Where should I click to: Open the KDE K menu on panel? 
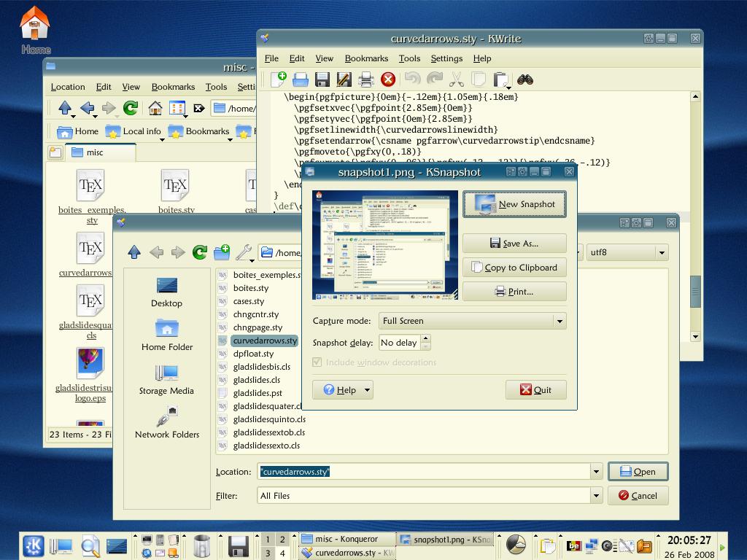click(x=34, y=546)
